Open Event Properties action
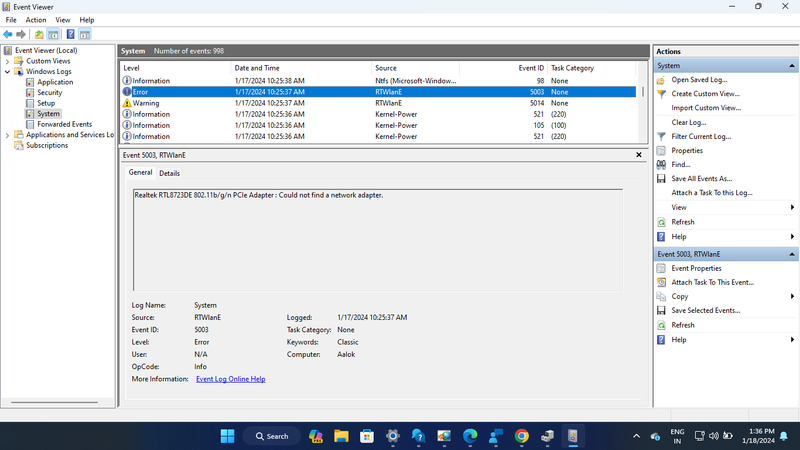 tap(696, 268)
